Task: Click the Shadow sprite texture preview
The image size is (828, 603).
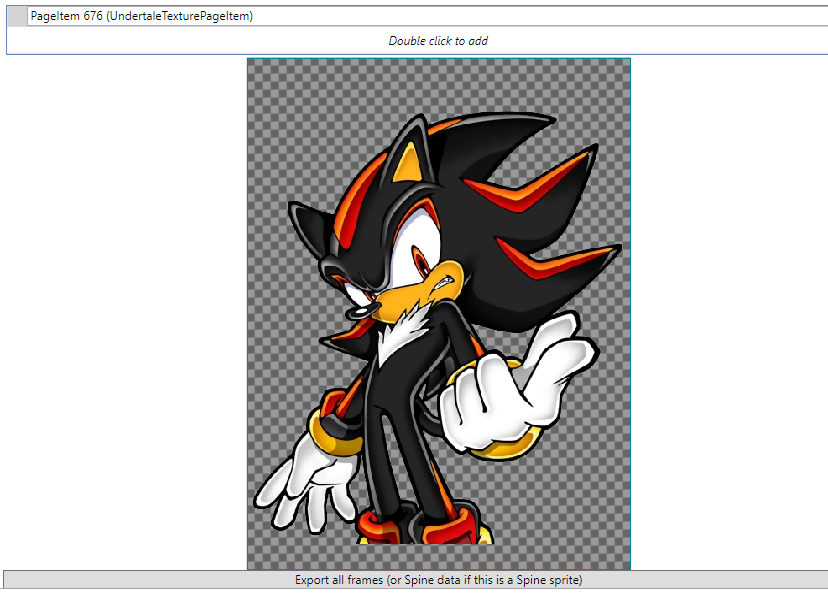Action: [x=439, y=314]
